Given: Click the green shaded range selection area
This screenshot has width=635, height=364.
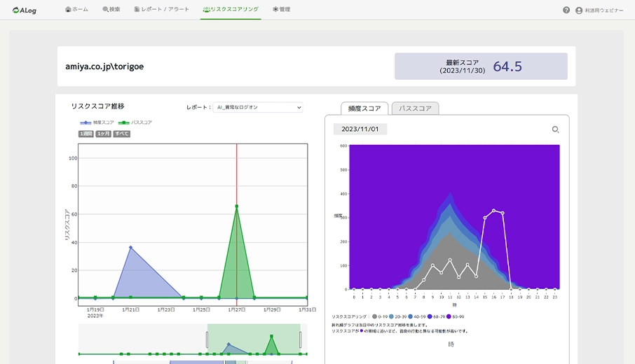Looking at the screenshot, I should (254, 339).
